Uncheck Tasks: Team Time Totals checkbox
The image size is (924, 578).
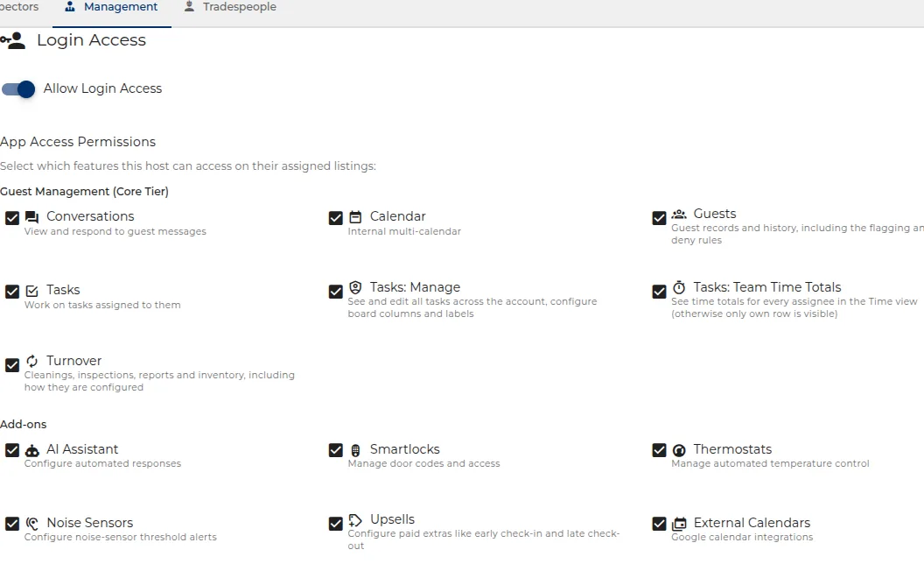[659, 292]
